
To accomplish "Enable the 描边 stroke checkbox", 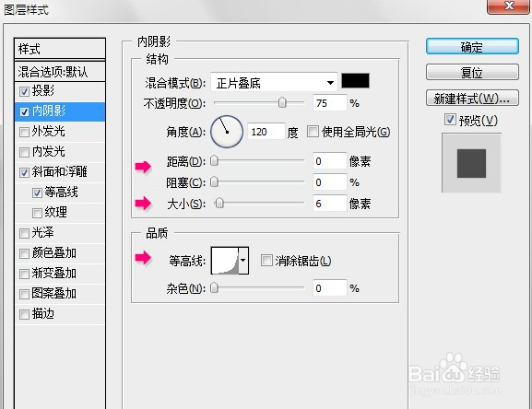I will pyautogui.click(x=24, y=314).
